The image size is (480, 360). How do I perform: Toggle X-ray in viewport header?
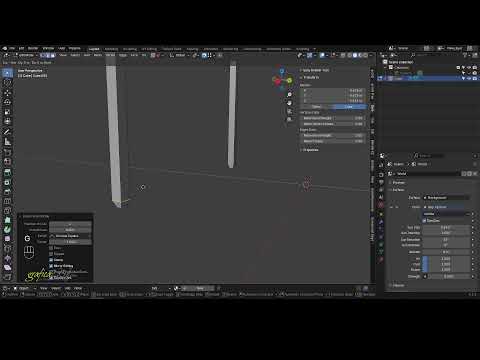click(x=343, y=55)
